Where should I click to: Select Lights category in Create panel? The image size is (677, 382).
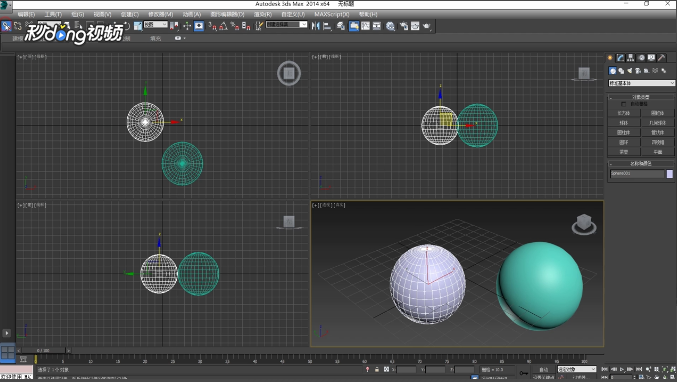click(630, 71)
